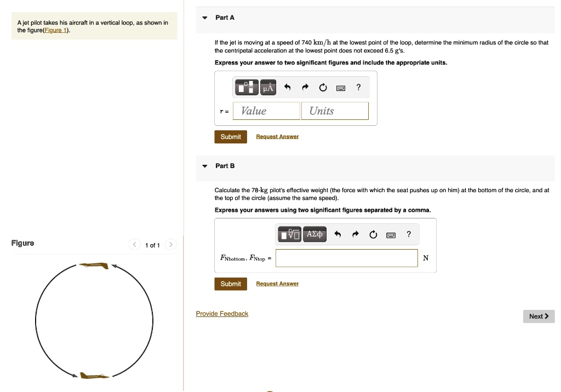This screenshot has width=561, height=392.
Task: Open keyboard shortcuts icon in Part A toolbar
Action: click(x=341, y=87)
